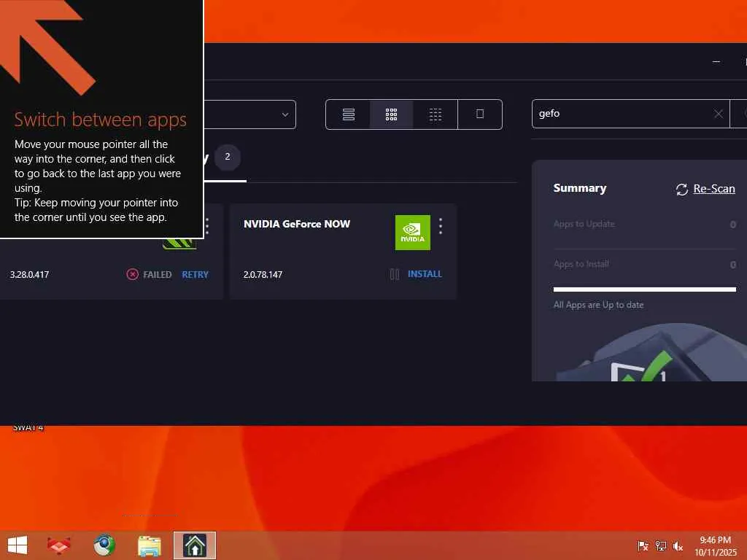Retry the failed 3.28.0.417 installation
The image size is (747, 560).
(x=195, y=275)
